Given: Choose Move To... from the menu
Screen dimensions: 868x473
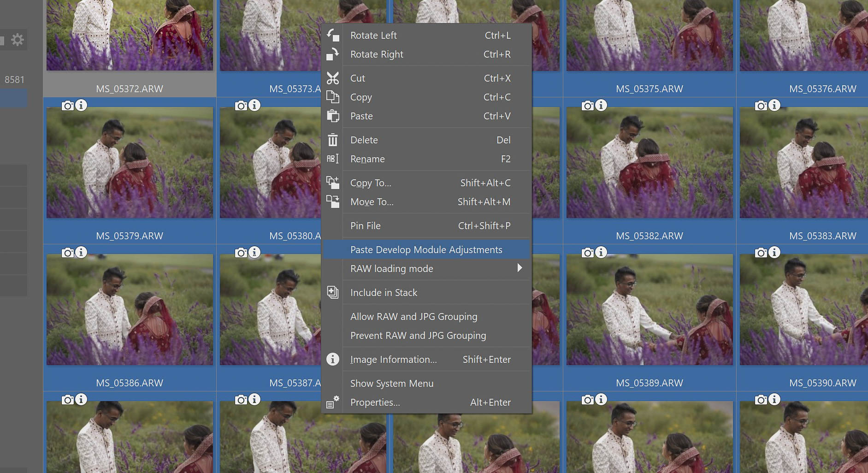Looking at the screenshot, I should pos(372,202).
